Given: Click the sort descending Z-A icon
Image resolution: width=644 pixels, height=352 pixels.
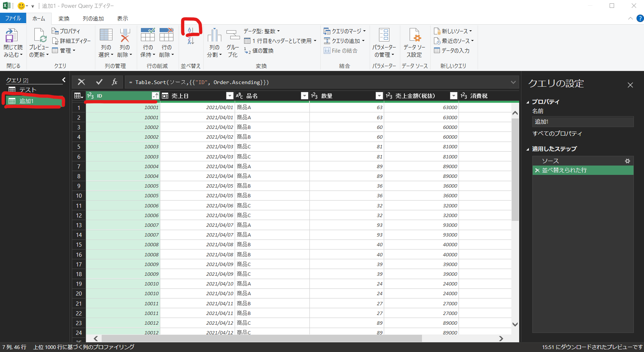Looking at the screenshot, I should click(x=191, y=41).
